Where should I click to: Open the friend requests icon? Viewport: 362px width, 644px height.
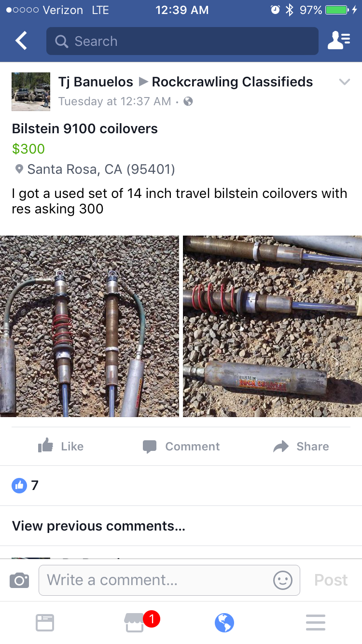(x=339, y=41)
